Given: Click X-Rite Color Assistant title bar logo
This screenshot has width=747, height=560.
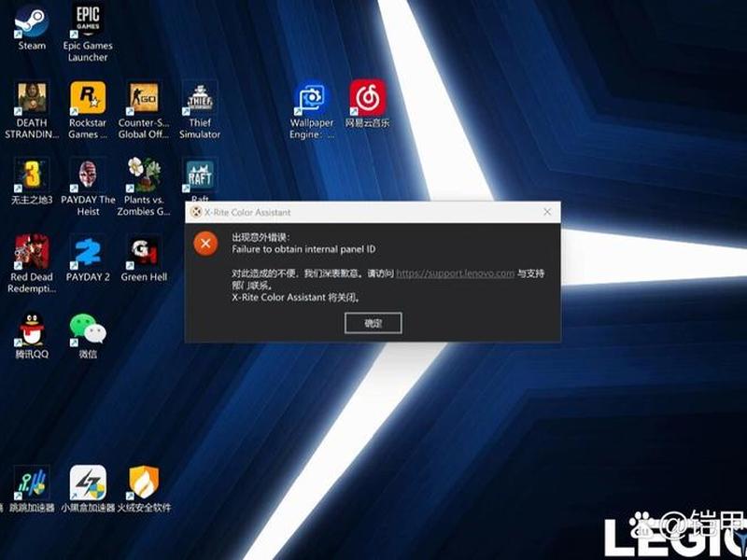Looking at the screenshot, I should pyautogui.click(x=195, y=212).
